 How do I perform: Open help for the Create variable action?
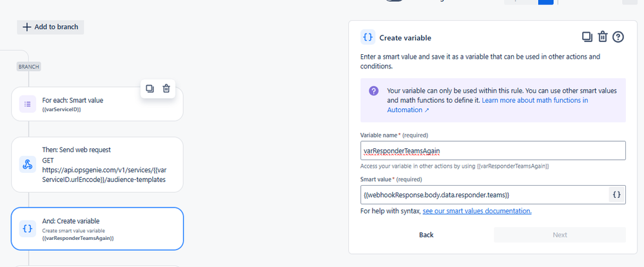pos(618,37)
